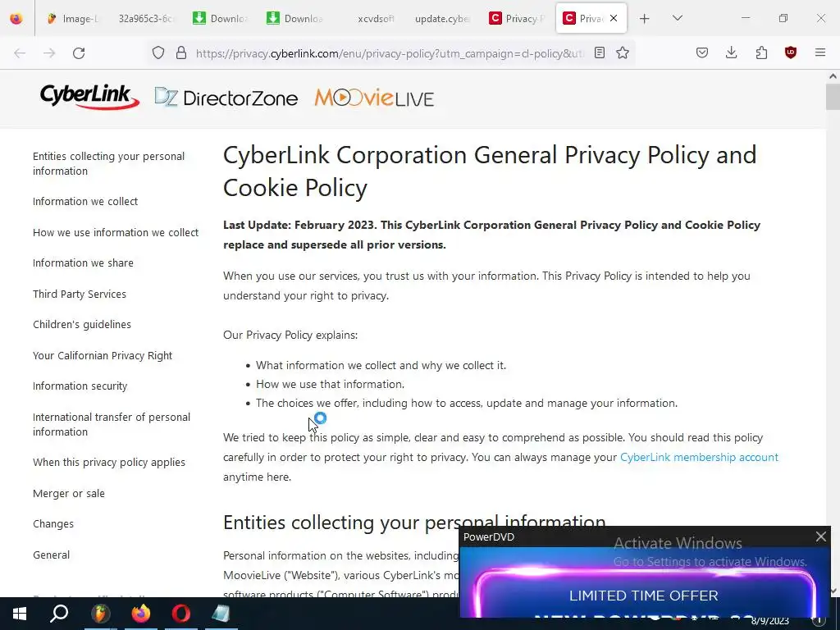
Task: Go to Information security section
Action: point(80,386)
